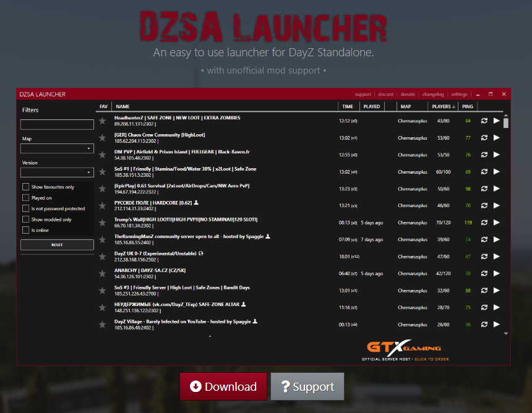532x413 pixels.
Task: Favorite the HeadhunterZ server with star
Action: point(102,121)
